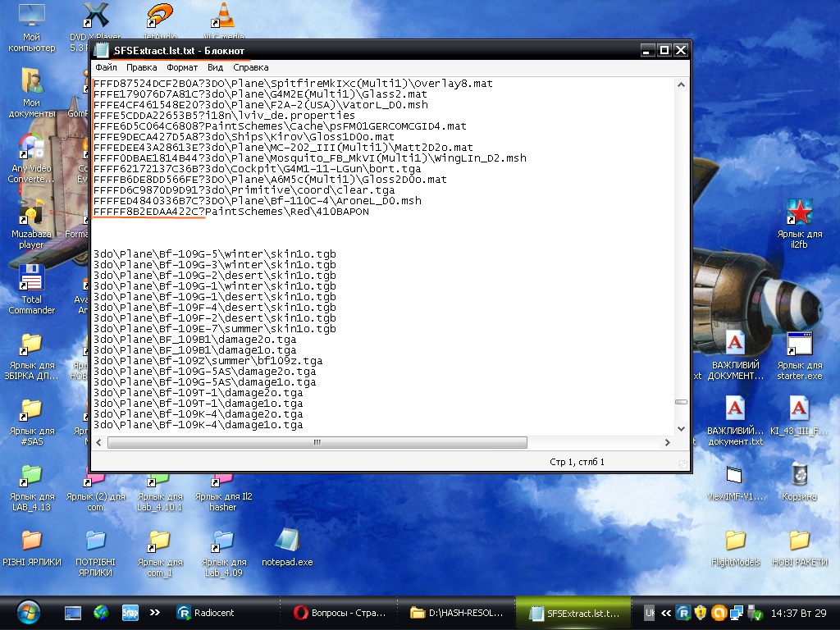Viewport: 840px width, 630px height.
Task: Click the vertical scrollbar up arrow
Action: [x=681, y=84]
